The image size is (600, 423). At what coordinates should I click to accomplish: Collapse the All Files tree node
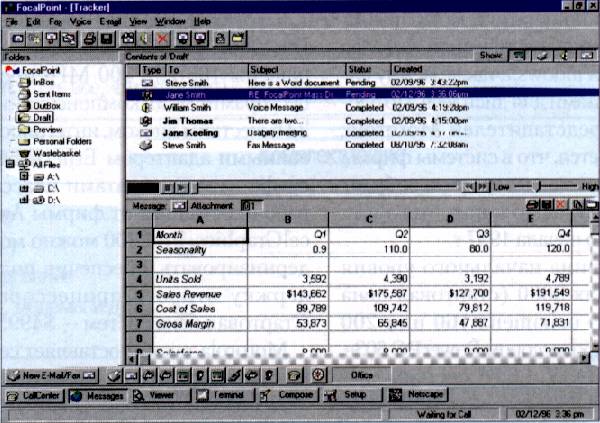10,165
